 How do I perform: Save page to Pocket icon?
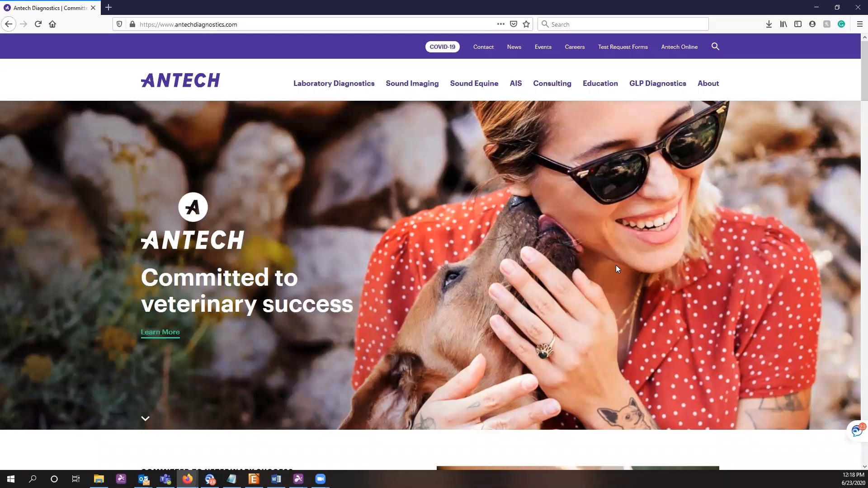tap(514, 24)
